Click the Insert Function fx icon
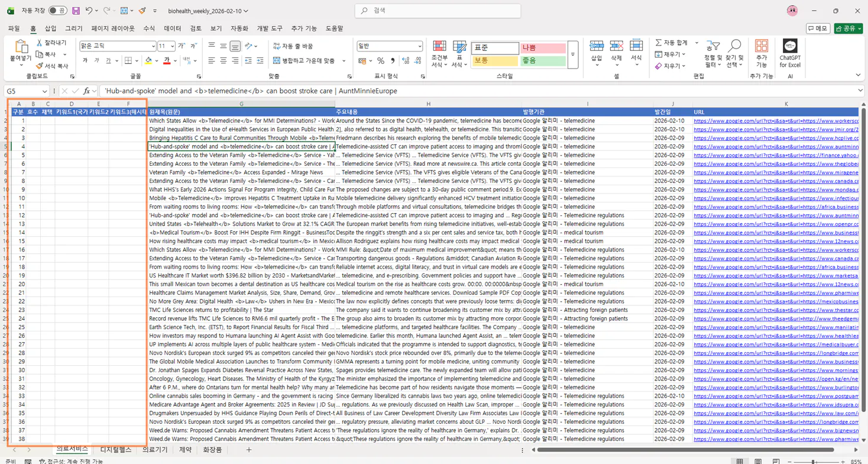Screen dimensions: 868x464 click(86, 91)
